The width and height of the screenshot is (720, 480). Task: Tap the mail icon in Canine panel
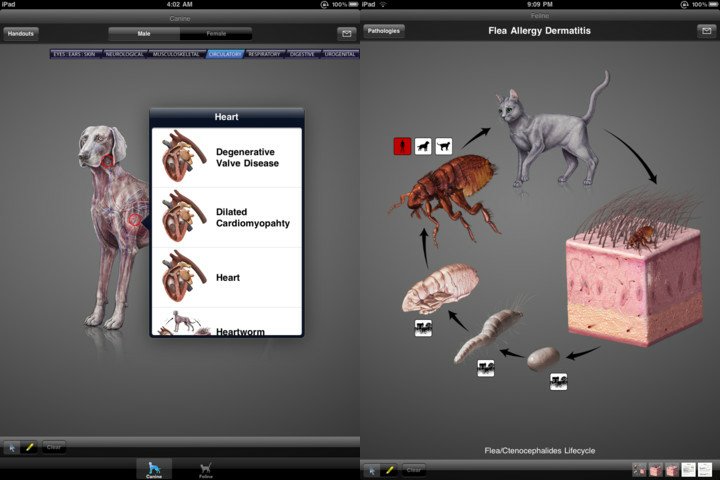click(x=346, y=33)
